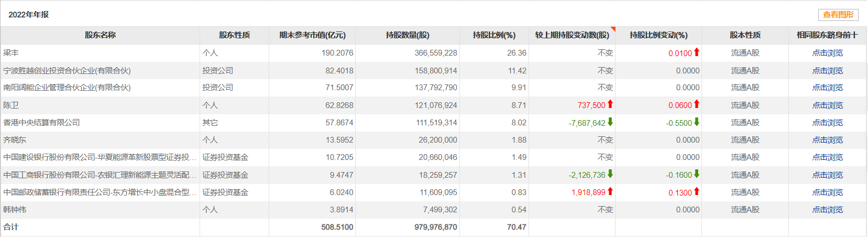Click red up arrow in 梁丰 row
The width and height of the screenshot is (868, 237).
(x=697, y=52)
